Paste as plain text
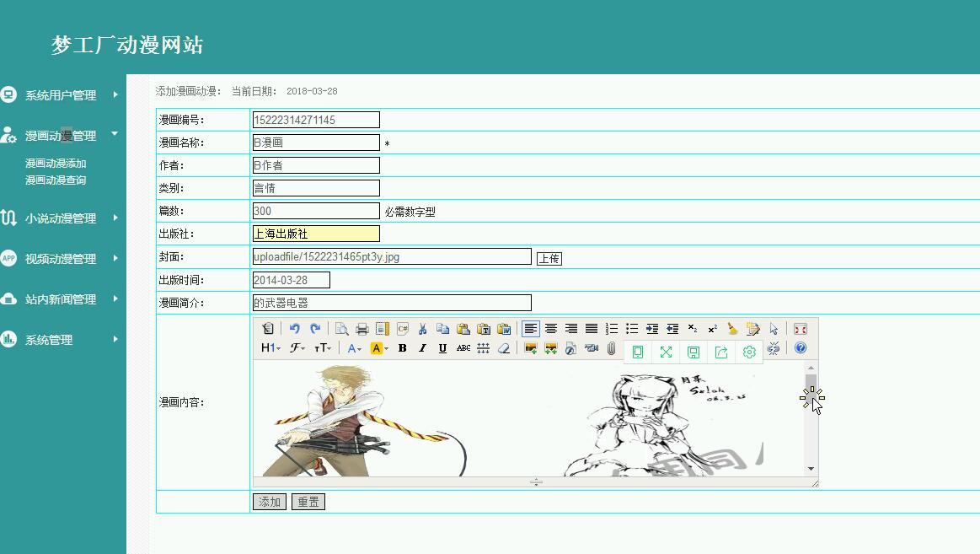 click(x=484, y=328)
